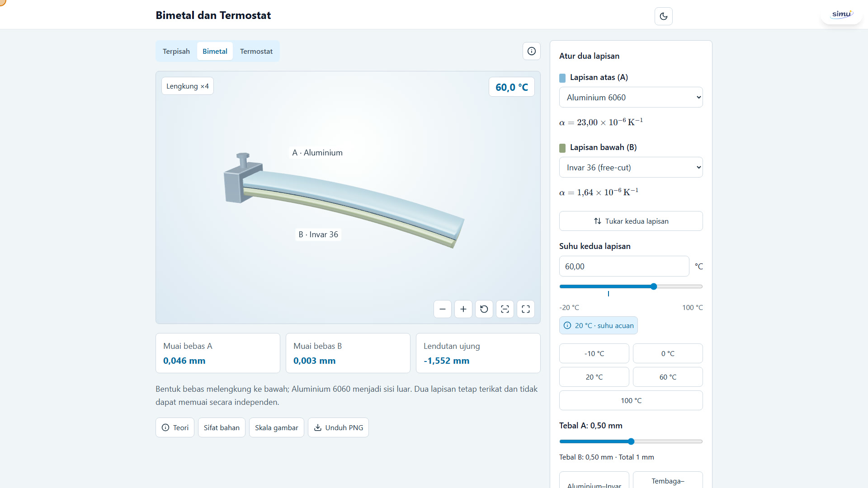The height and width of the screenshot is (488, 868).
Task: Adjust the Tebal A thickness slider
Action: pyautogui.click(x=631, y=441)
